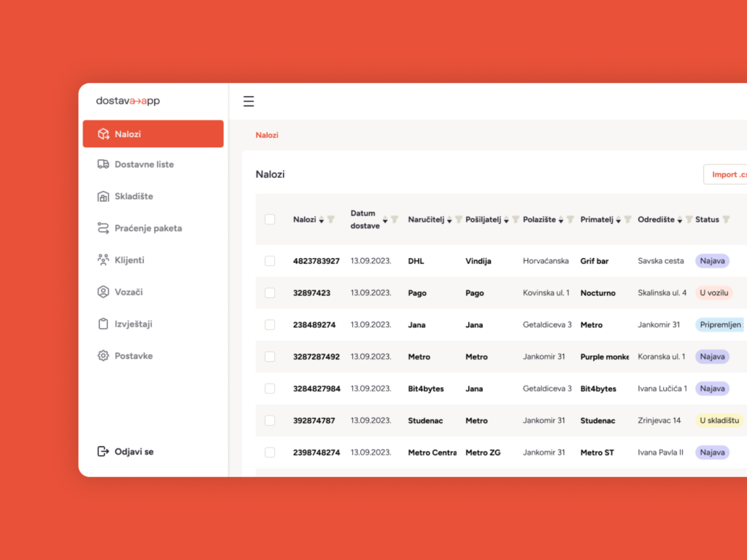This screenshot has width=747, height=560.
Task: Click the Praćenje paketa route icon
Action: (104, 228)
